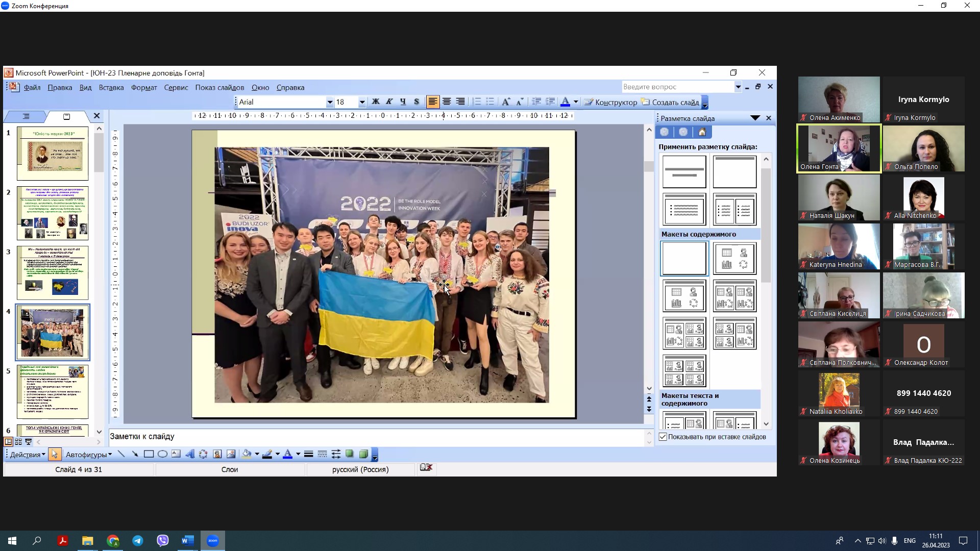Open Line Style options on drawing toolbar
The height and width of the screenshot is (551, 980).
308,454
